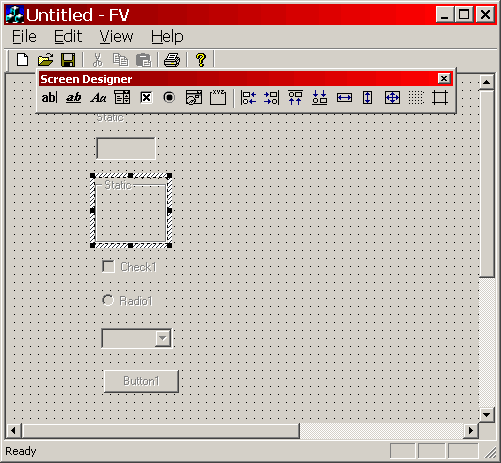Toggle the dotted grid icon
This screenshot has width=501, height=463.
(x=416, y=98)
